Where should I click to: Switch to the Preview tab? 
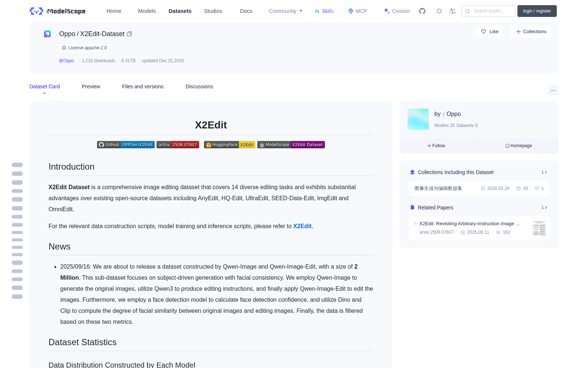pos(91,86)
